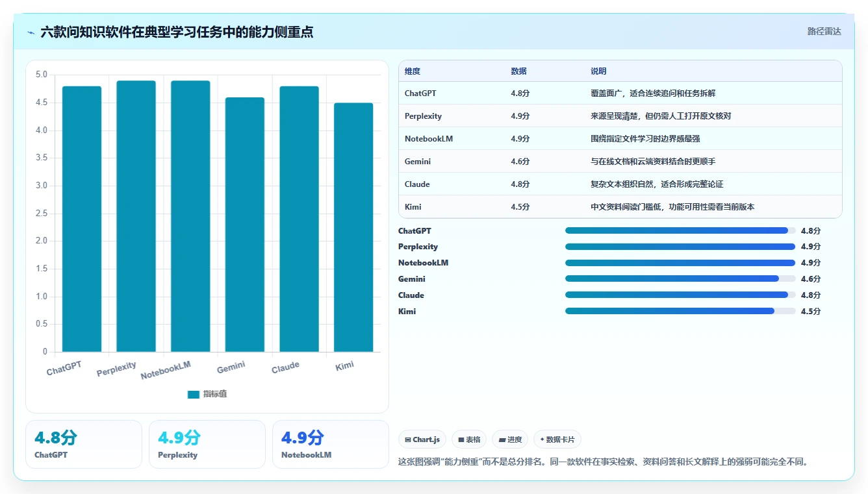Open the NotebookLM 4.9分 data card
This screenshot has width=868, height=494.
(331, 444)
